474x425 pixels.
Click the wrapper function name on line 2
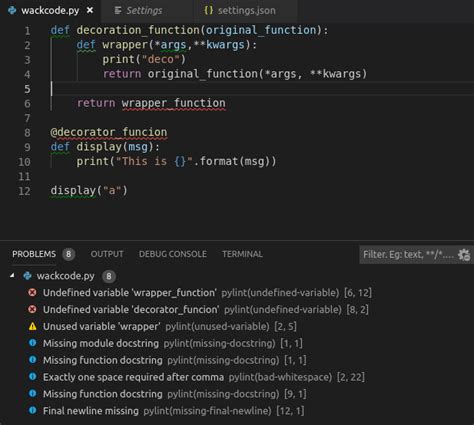[125, 45]
